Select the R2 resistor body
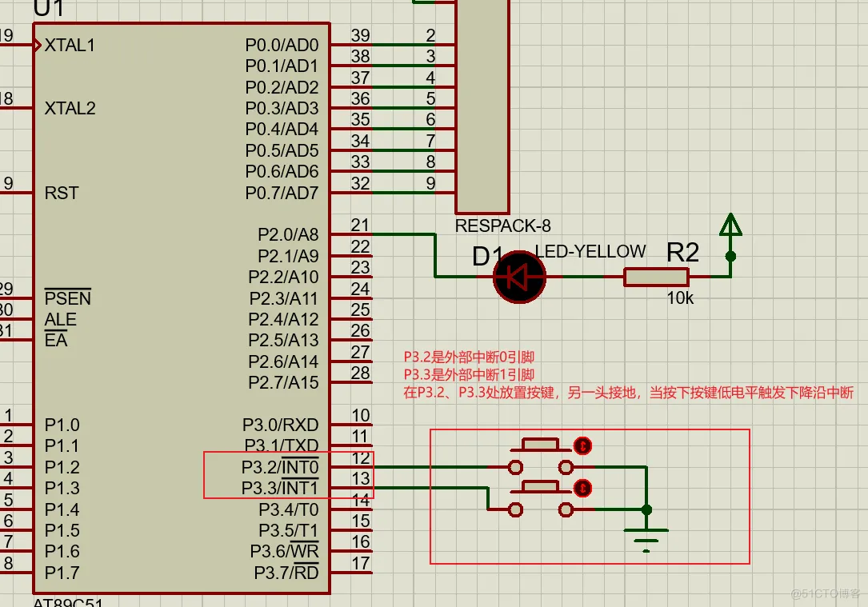Viewport: 868px width, 607px height. point(656,277)
